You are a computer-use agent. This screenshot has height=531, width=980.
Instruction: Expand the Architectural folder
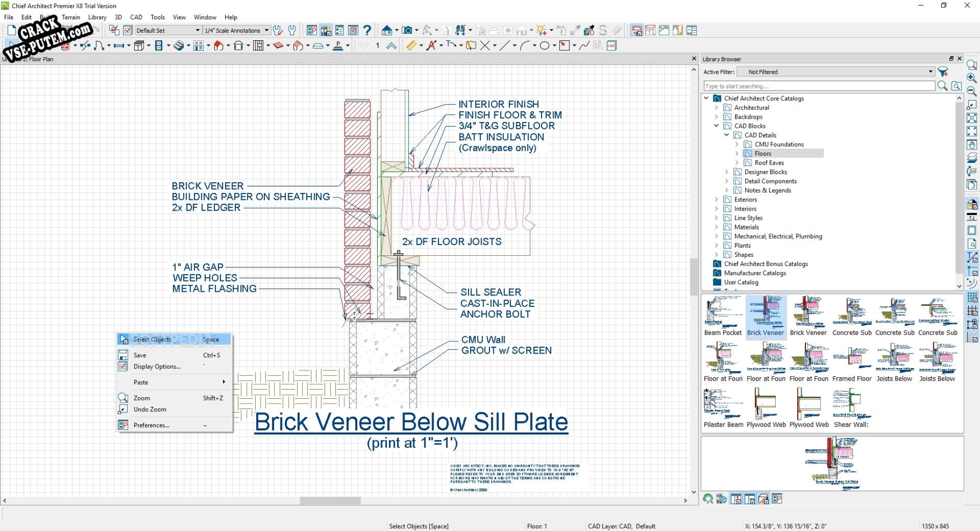[716, 107]
